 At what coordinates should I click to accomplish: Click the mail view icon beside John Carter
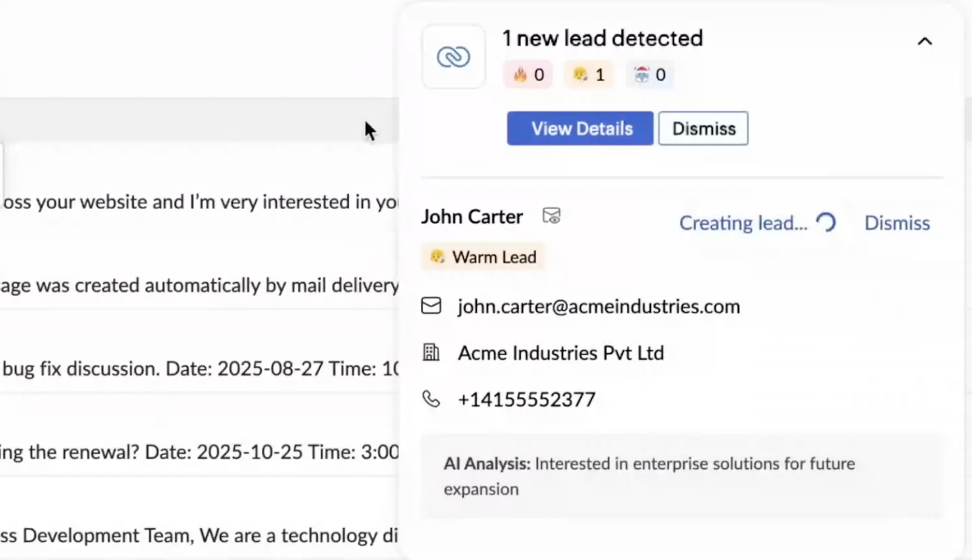click(552, 217)
